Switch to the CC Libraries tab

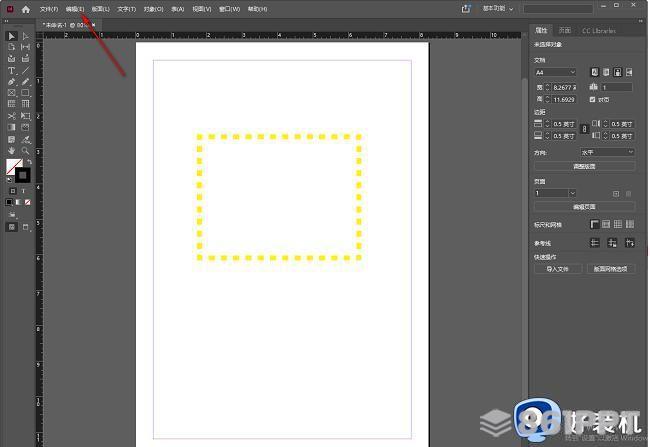point(599,31)
